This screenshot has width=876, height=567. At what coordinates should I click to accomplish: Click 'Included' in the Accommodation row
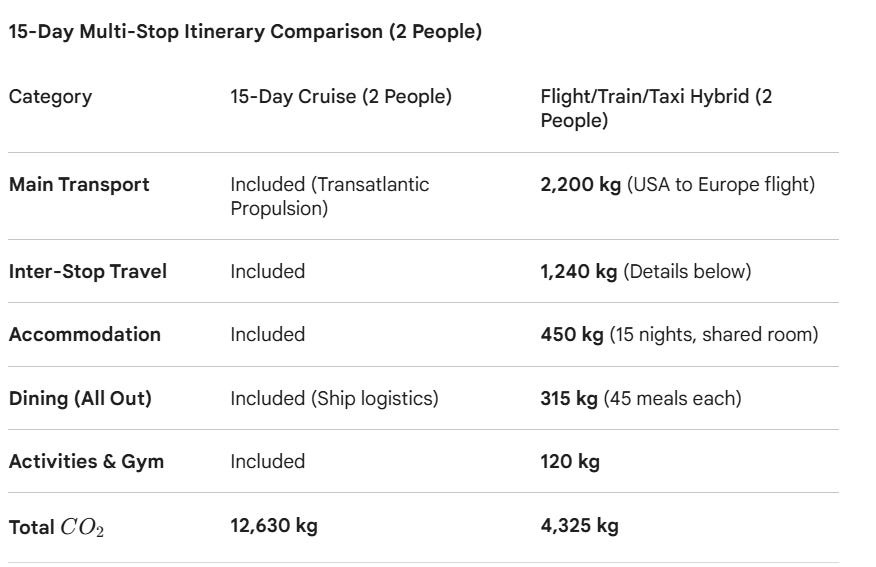coord(268,335)
